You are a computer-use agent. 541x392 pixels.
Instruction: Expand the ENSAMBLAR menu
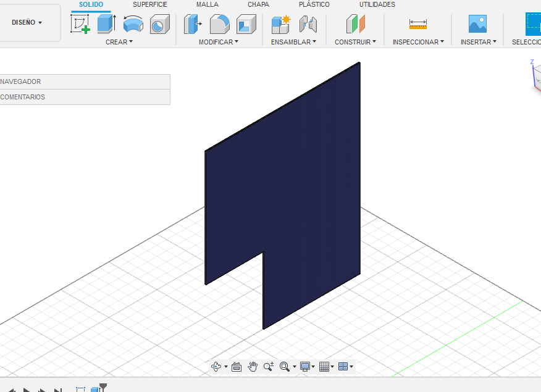point(293,42)
